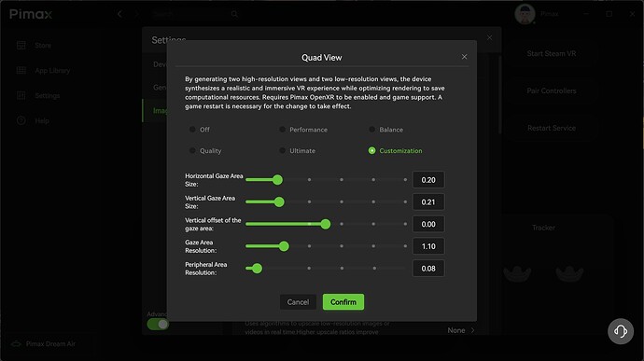Screen dimensions: 644x361
Task: Click the search magnifier icon
Action: [234, 14]
